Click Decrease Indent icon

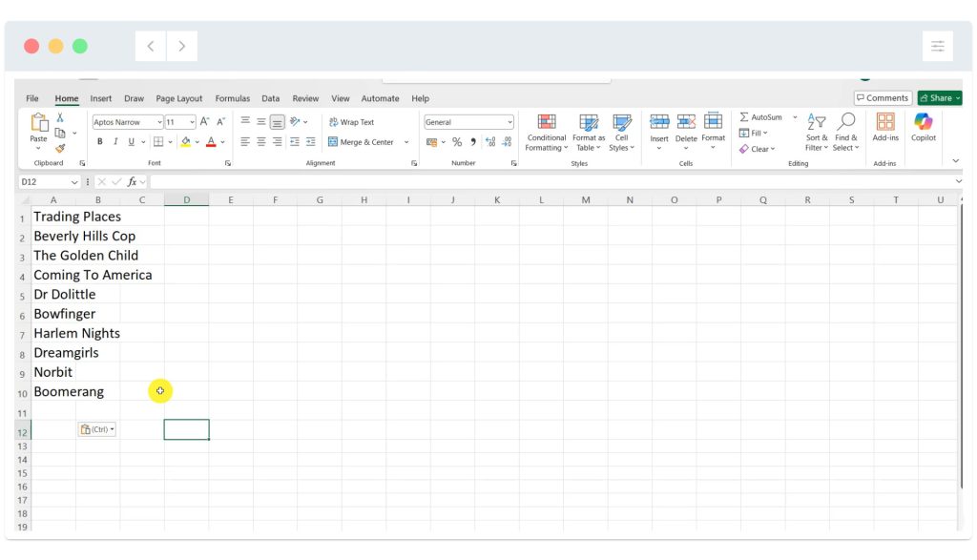point(295,142)
